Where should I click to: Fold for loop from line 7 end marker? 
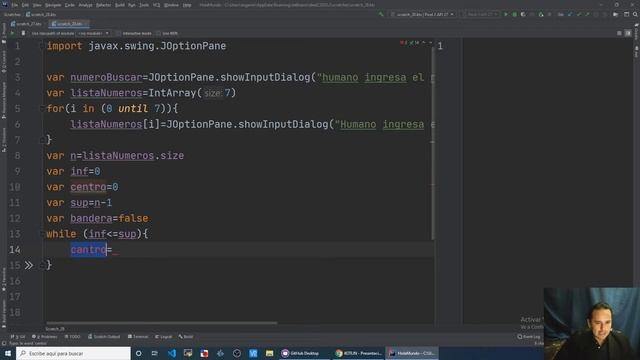(42, 140)
